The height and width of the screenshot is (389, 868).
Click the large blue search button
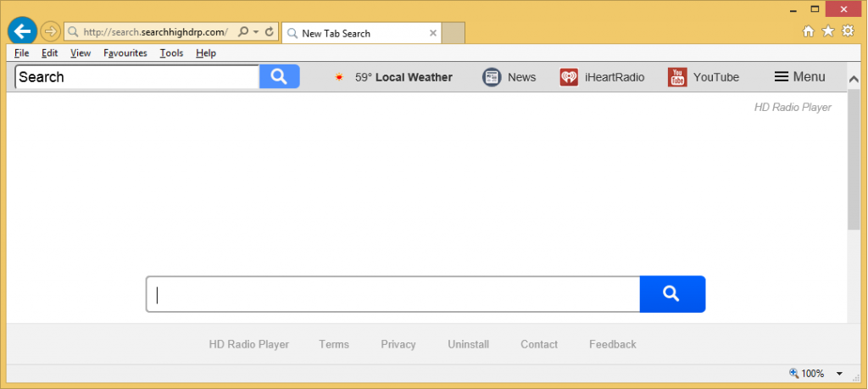point(672,294)
